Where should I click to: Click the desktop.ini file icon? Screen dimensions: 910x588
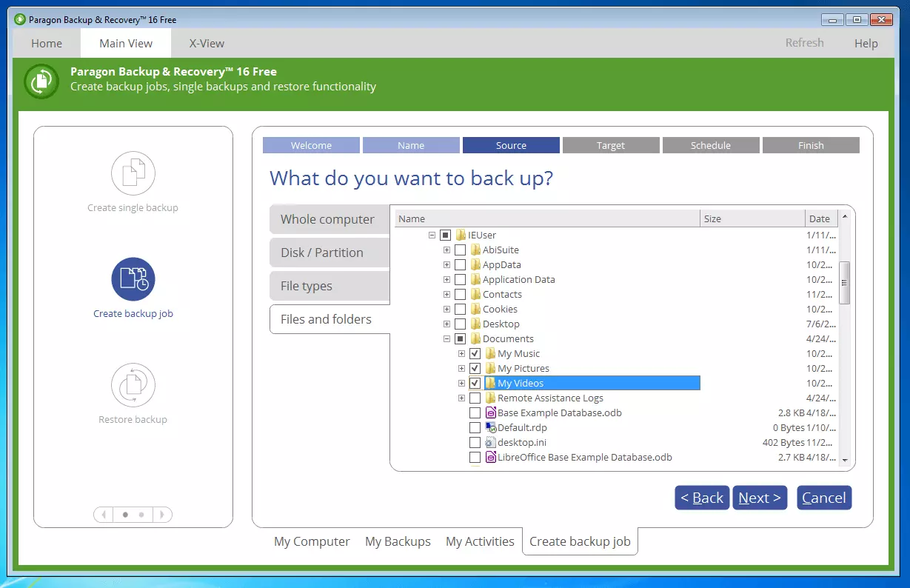coord(490,442)
